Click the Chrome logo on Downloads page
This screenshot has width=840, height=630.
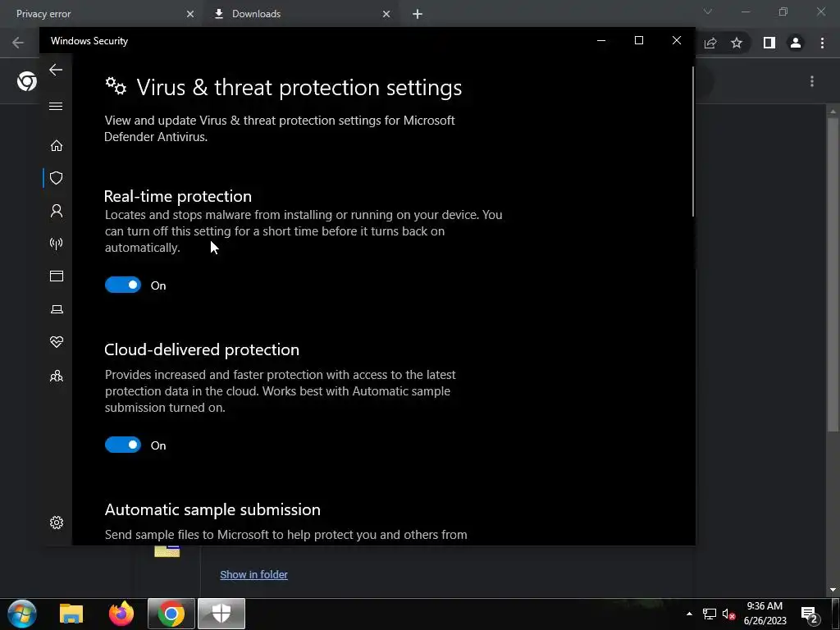tap(27, 81)
